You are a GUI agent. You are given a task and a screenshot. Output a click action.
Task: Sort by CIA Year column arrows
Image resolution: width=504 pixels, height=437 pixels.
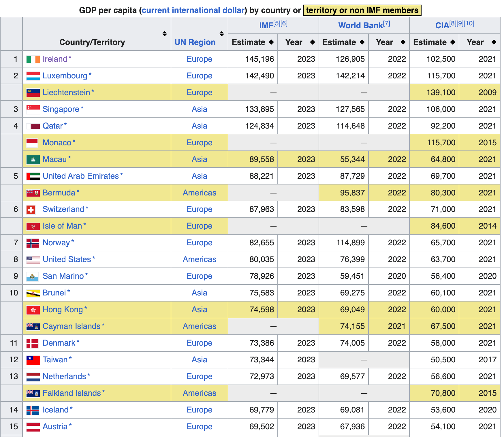(494, 42)
